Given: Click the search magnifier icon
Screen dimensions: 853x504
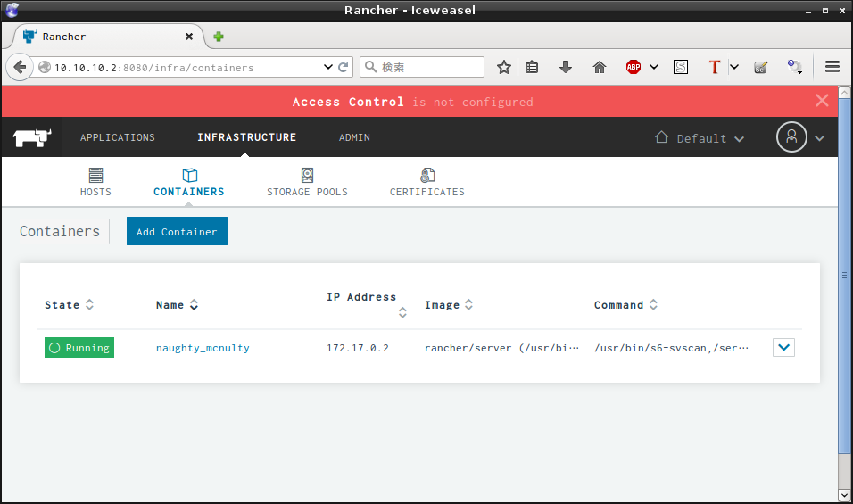Looking at the screenshot, I should tap(370, 66).
